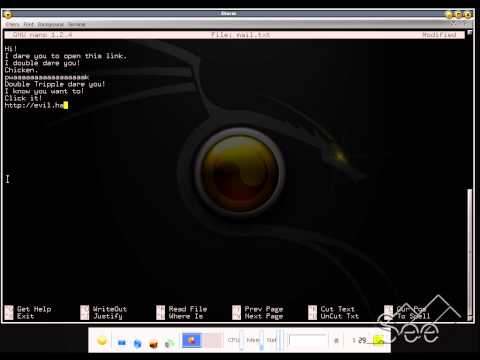This screenshot has height=360, width=480.
Task: Open the Terminal menu in Eterm
Action: 77,25
